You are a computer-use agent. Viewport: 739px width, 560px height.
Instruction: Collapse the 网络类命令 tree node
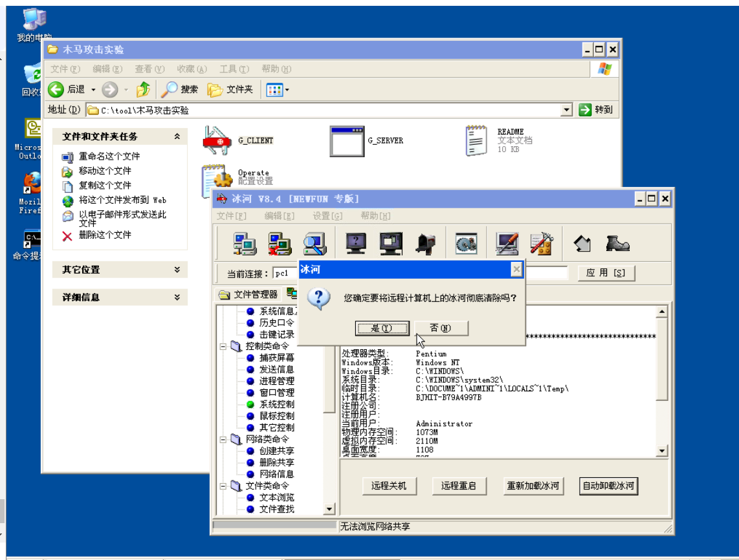tap(223, 440)
